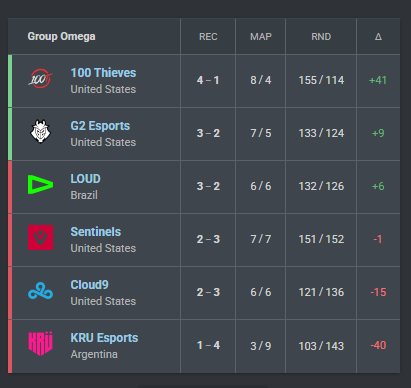
Task: Open the Sentinels team link
Action: (x=96, y=232)
